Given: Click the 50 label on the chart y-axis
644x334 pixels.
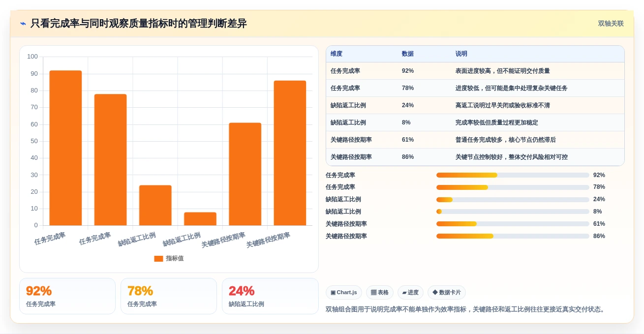Looking at the screenshot, I should pos(34,141).
